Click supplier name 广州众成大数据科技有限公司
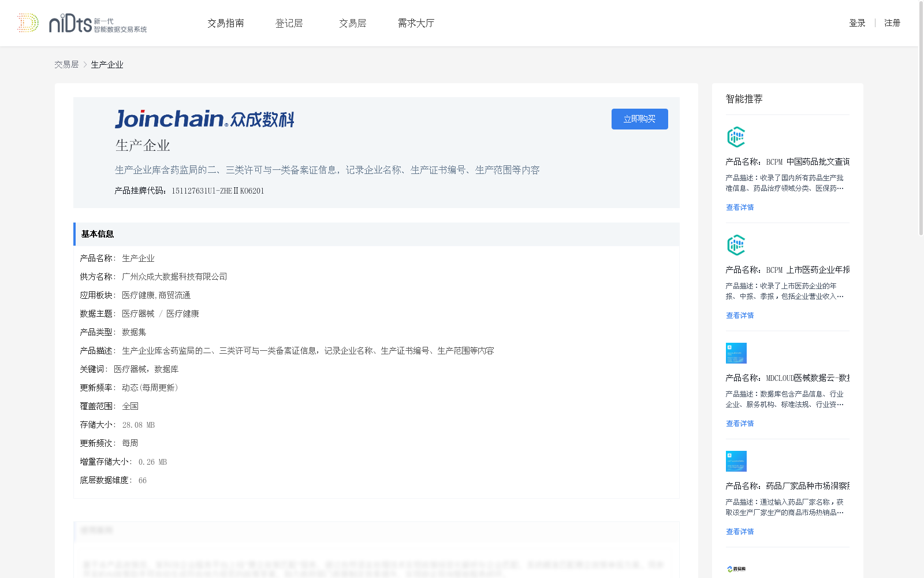The image size is (924, 578). click(x=174, y=277)
